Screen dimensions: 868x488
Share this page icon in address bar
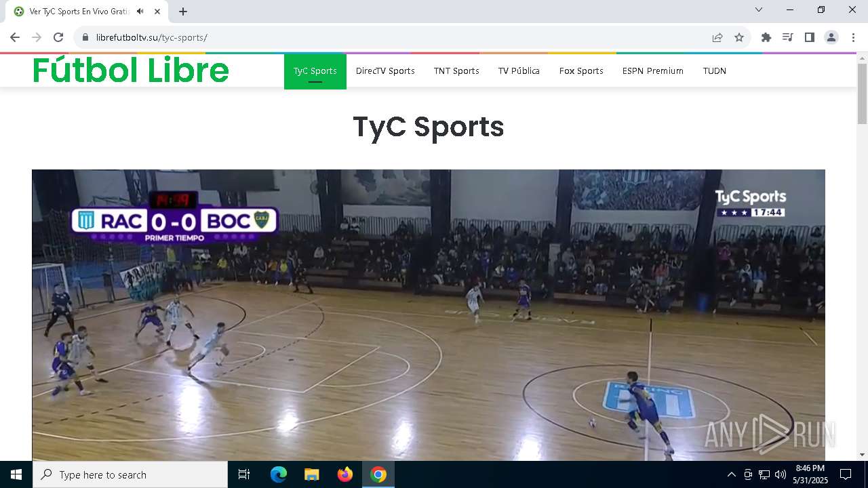pyautogui.click(x=717, y=37)
